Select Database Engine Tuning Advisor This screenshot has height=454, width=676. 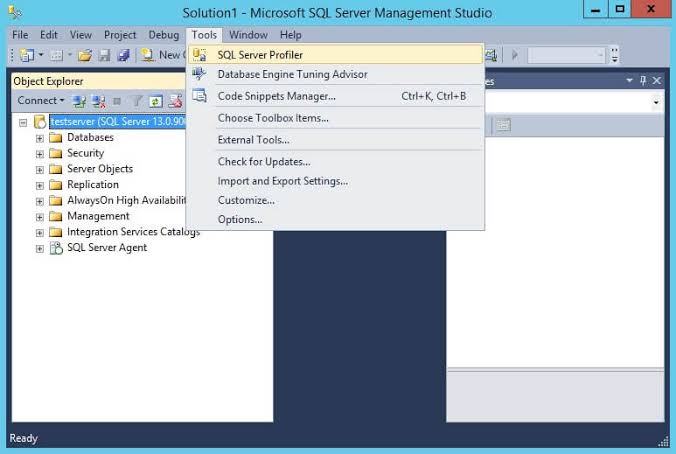tap(335, 74)
